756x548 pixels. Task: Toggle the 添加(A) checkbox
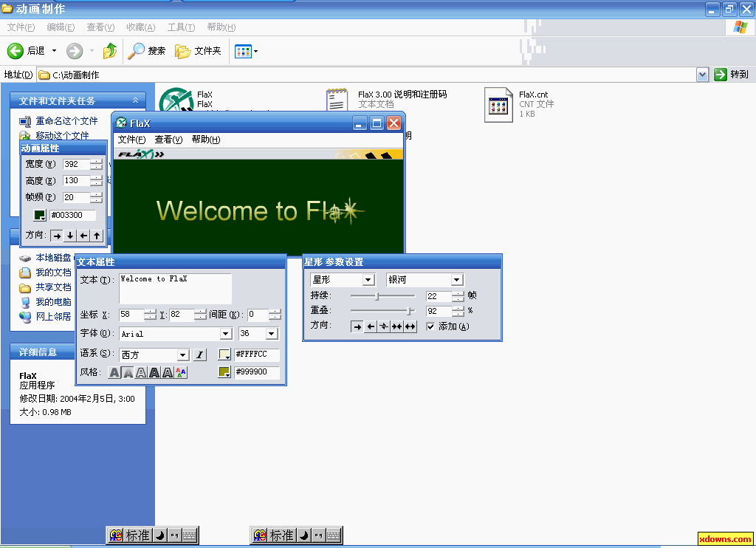click(x=430, y=326)
